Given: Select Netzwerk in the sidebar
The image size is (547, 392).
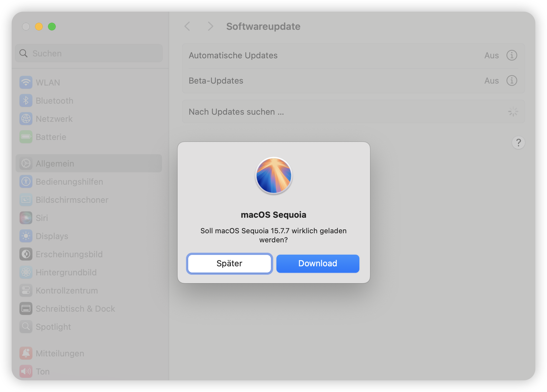Looking at the screenshot, I should pyautogui.click(x=89, y=119).
